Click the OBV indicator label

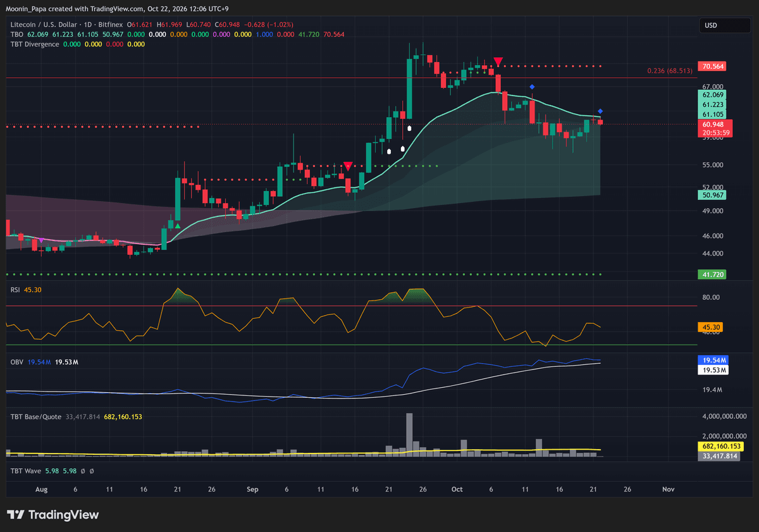tap(17, 362)
